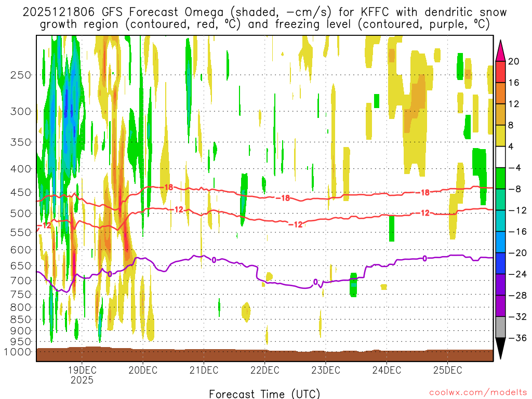Click the 650 pressure level label
This screenshot has height=399, width=532.
pos(21,265)
